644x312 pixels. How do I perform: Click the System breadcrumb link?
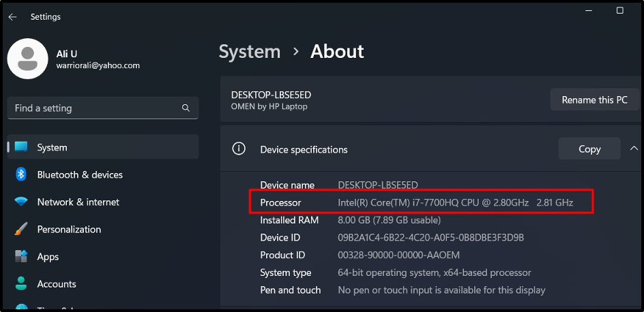(250, 52)
